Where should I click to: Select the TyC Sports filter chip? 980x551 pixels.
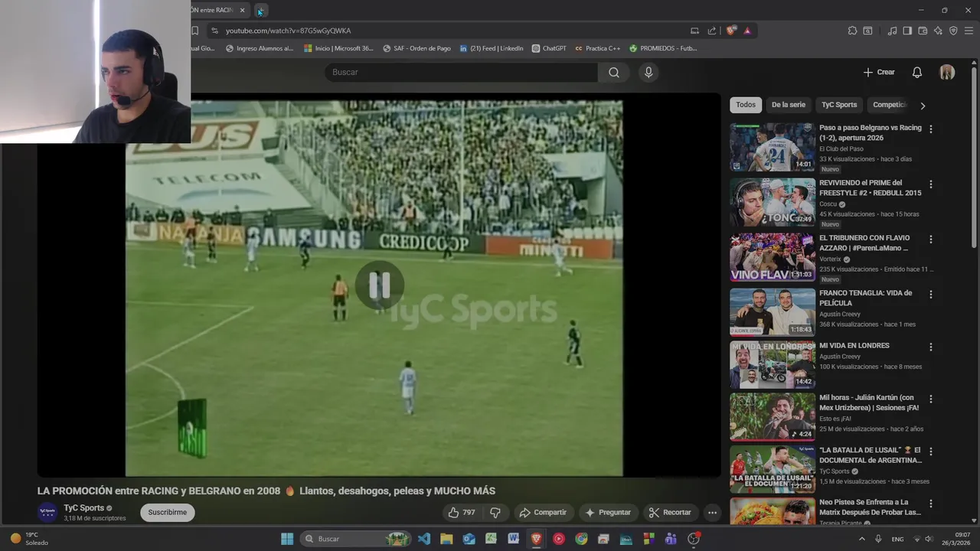(839, 105)
